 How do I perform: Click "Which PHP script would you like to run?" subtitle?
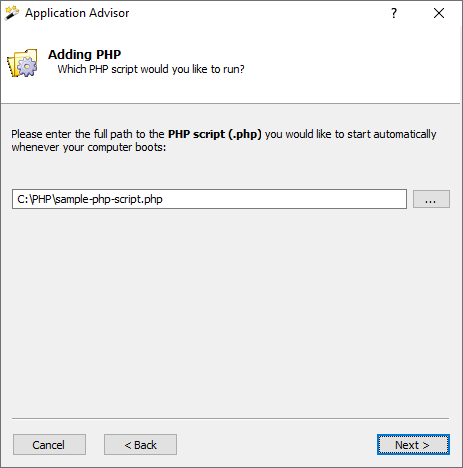pos(151,69)
